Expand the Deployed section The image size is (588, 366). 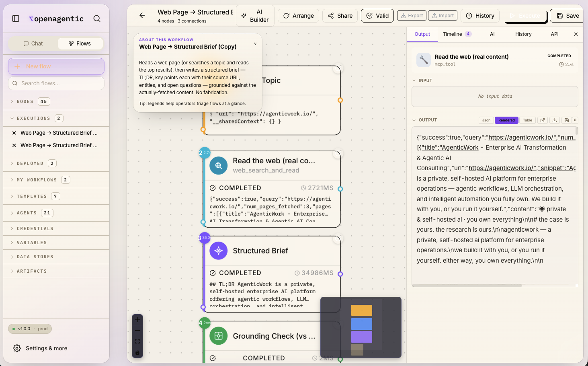[x=56, y=163]
